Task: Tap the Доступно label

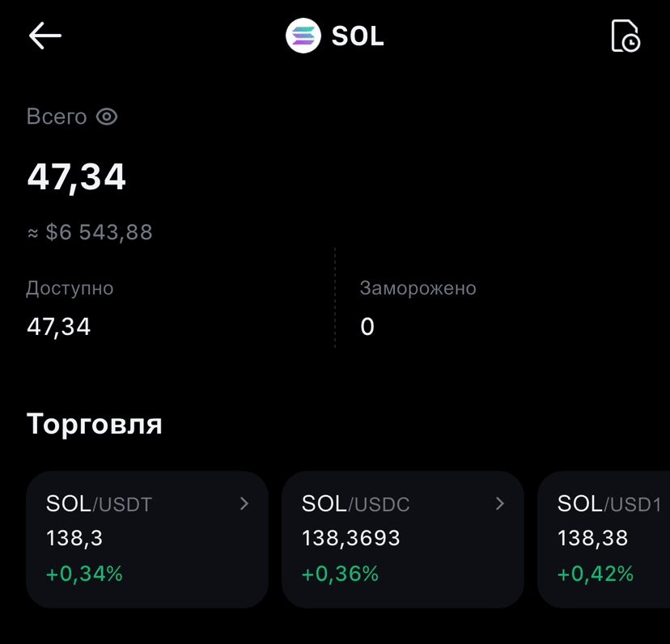Action: [70, 289]
